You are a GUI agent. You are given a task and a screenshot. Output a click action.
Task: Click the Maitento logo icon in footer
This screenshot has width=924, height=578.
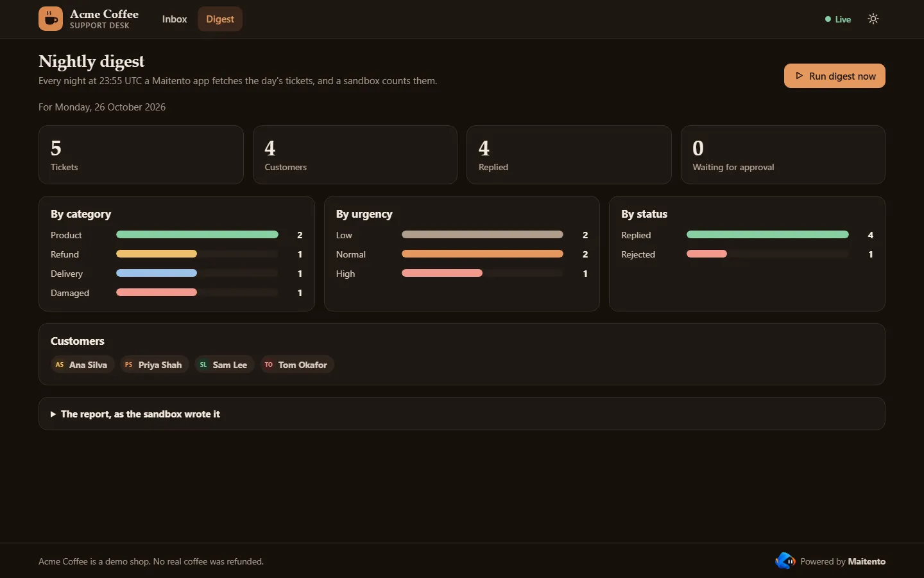pos(785,561)
